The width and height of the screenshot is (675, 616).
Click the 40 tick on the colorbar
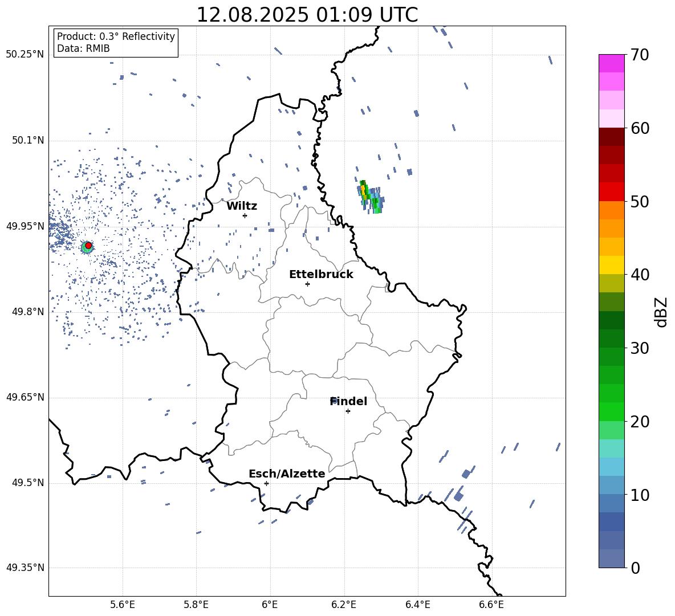pyautogui.click(x=640, y=275)
